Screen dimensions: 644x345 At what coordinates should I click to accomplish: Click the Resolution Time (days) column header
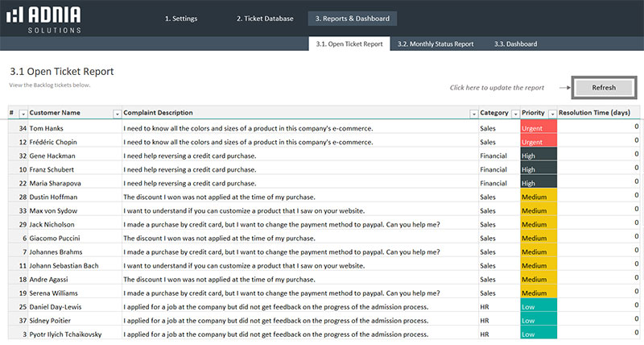coord(596,113)
